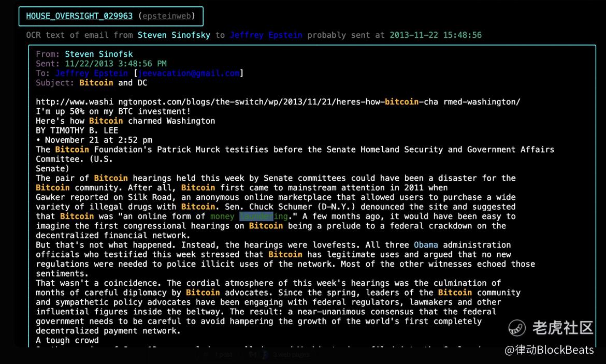Screen dimensions: 606x364
Task: Click the subheading 'A tough crowd'
Action: point(67,340)
